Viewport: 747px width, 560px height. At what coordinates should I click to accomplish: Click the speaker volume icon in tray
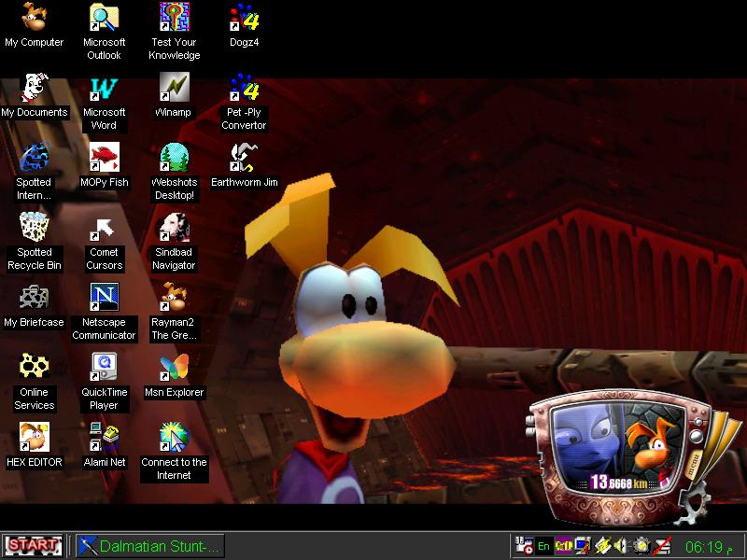620,546
